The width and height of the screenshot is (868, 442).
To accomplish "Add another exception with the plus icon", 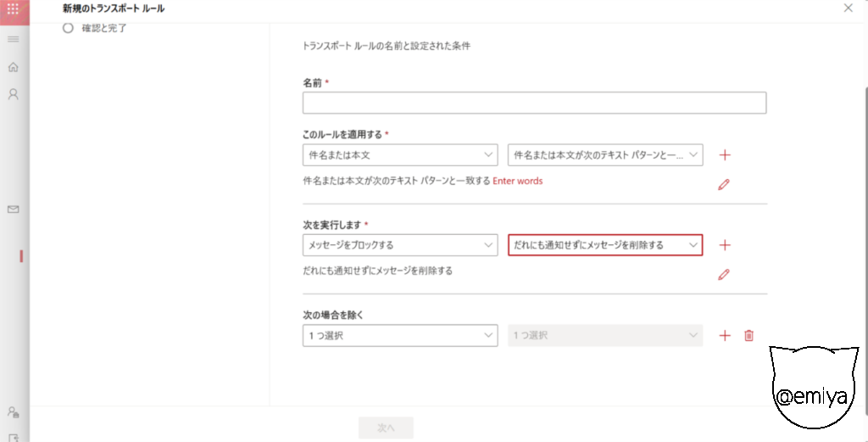I will [x=725, y=336].
